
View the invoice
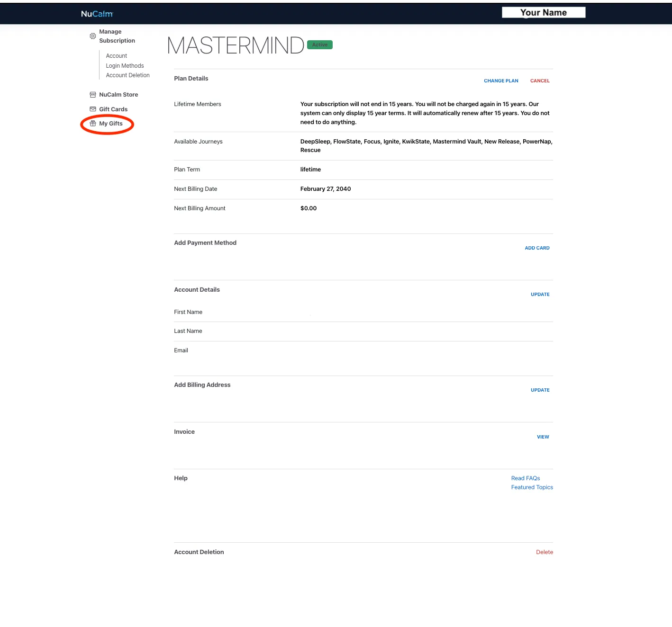pyautogui.click(x=543, y=437)
